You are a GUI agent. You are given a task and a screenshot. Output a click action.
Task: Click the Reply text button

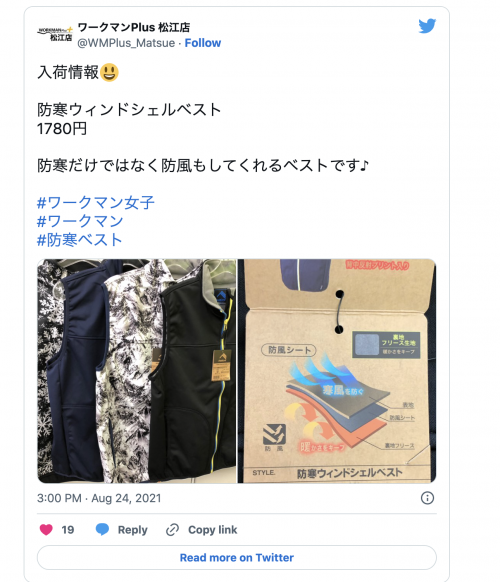pos(133,530)
